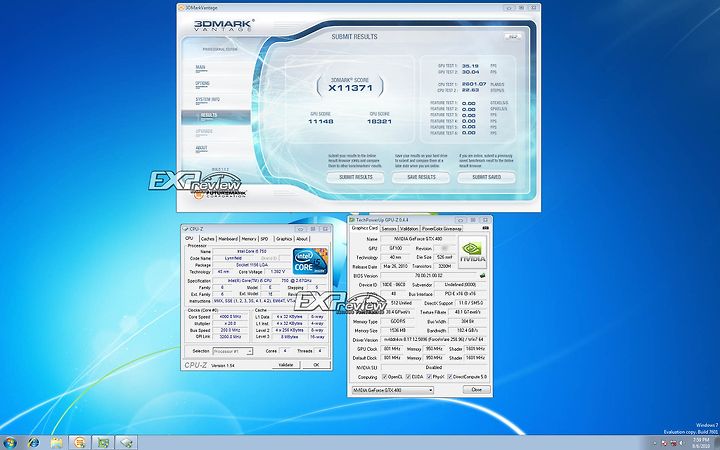
Task: Click SAVE RESULTS in 3DMark Vantage
Action: tap(421, 177)
